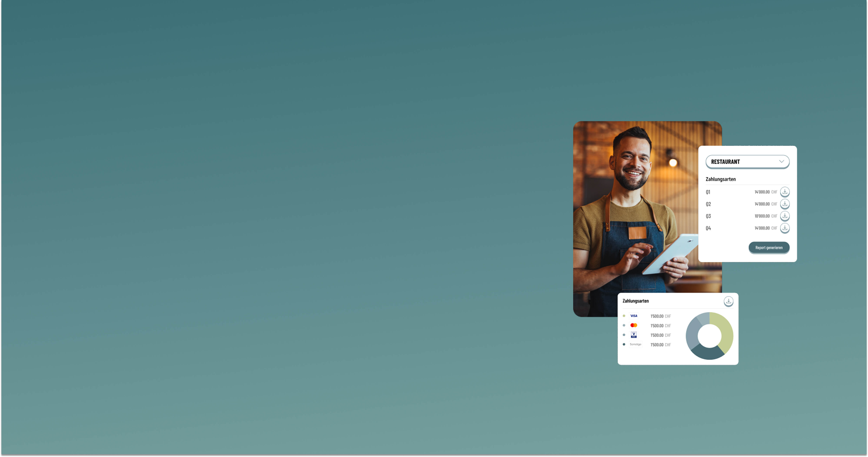Click Zahlungsarten title in chart card
Viewport: 868px width, 457px height.
635,301
